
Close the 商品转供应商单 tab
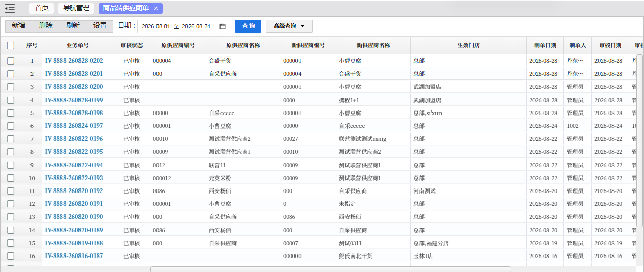(x=156, y=8)
